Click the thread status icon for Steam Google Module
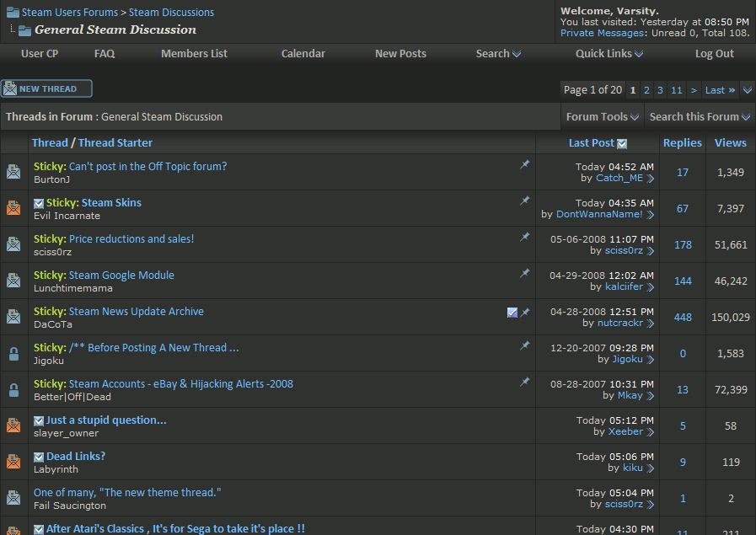756x535 pixels. tap(13, 280)
